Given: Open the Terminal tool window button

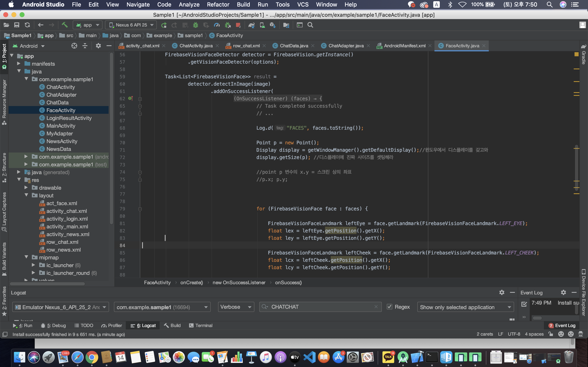Looking at the screenshot, I should pos(201,325).
